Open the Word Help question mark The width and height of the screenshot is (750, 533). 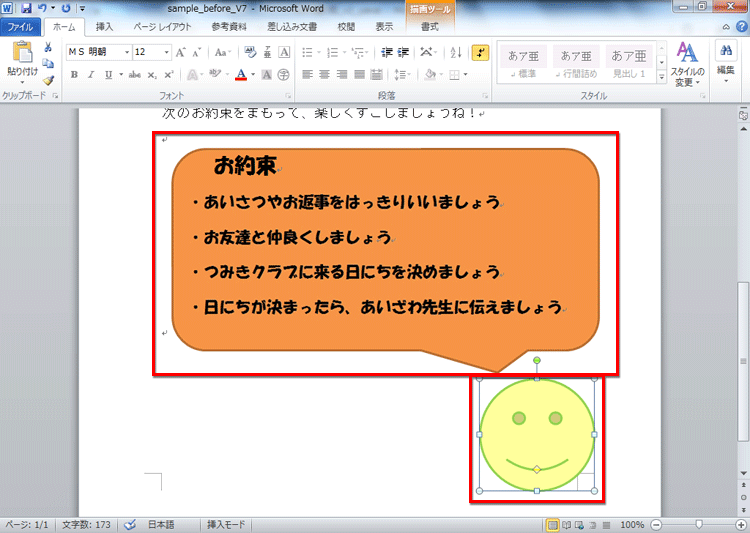[x=740, y=27]
